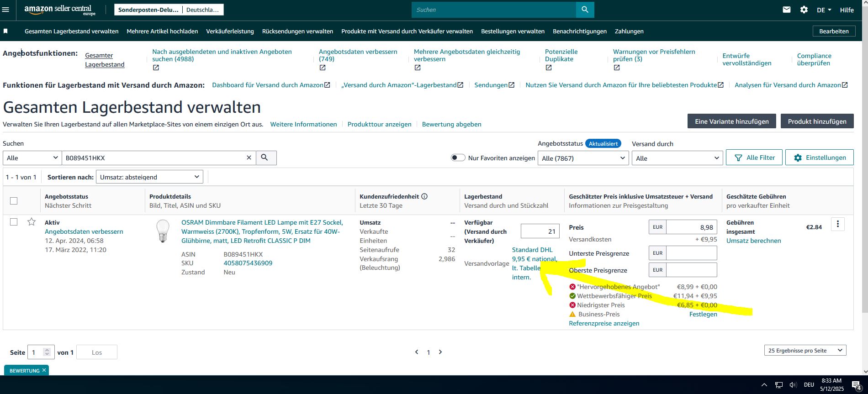Open external link icon under Angebotsdaten verbessern (749)

point(323,68)
